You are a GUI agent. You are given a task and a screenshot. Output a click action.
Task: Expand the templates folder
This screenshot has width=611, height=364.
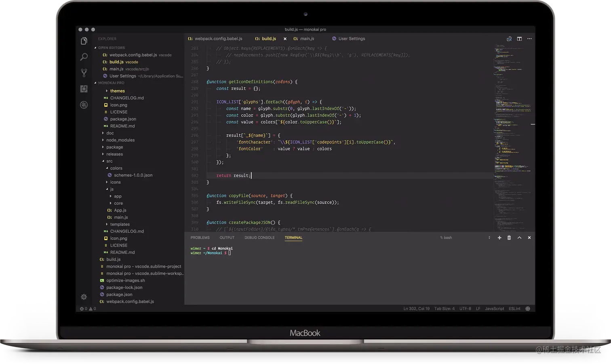[120, 224]
